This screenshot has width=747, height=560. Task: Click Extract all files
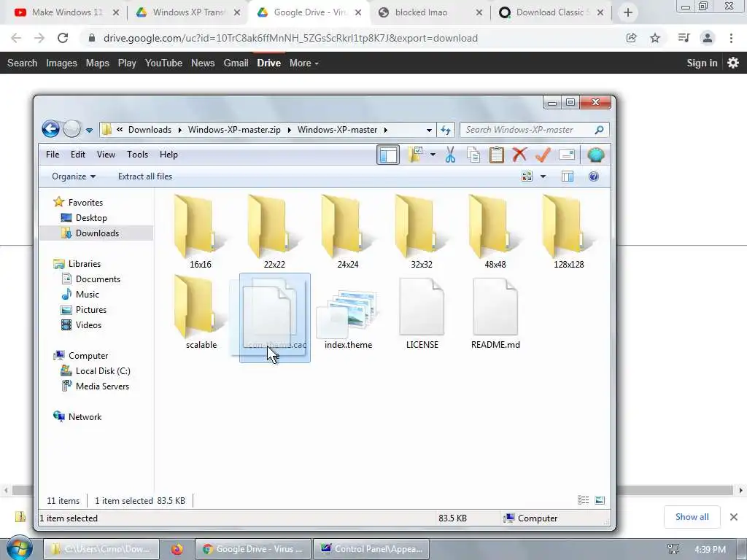tap(145, 176)
